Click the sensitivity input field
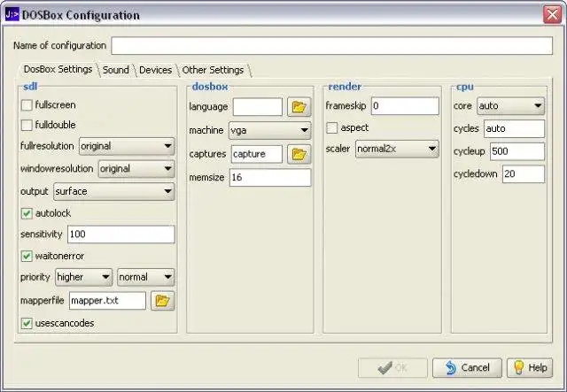Screen dimensions: 567x392 coord(121,234)
